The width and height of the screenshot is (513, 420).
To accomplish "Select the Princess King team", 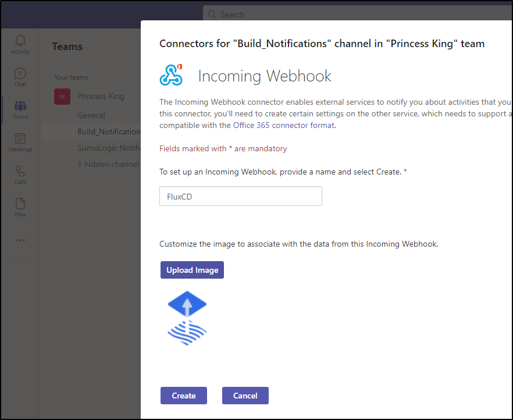I will click(x=101, y=96).
